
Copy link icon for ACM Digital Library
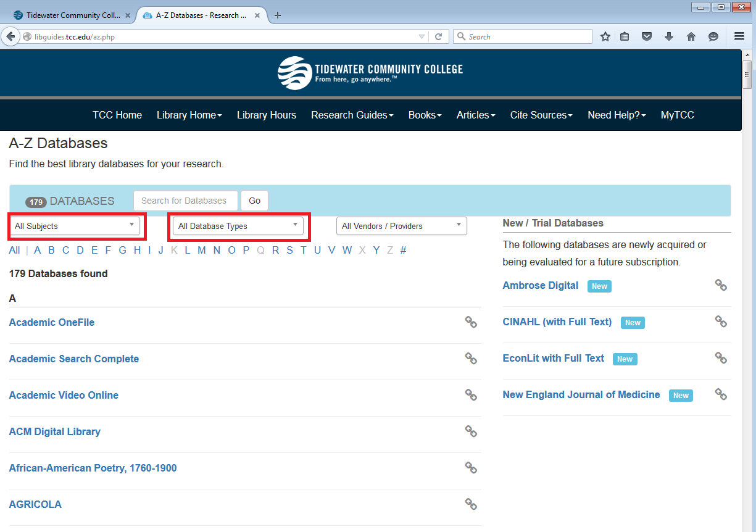click(x=471, y=431)
